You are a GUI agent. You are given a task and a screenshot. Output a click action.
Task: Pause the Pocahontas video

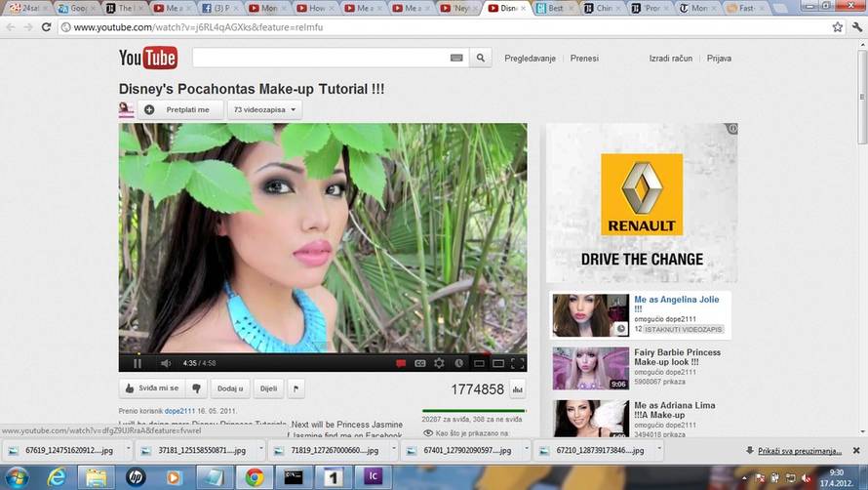[138, 364]
